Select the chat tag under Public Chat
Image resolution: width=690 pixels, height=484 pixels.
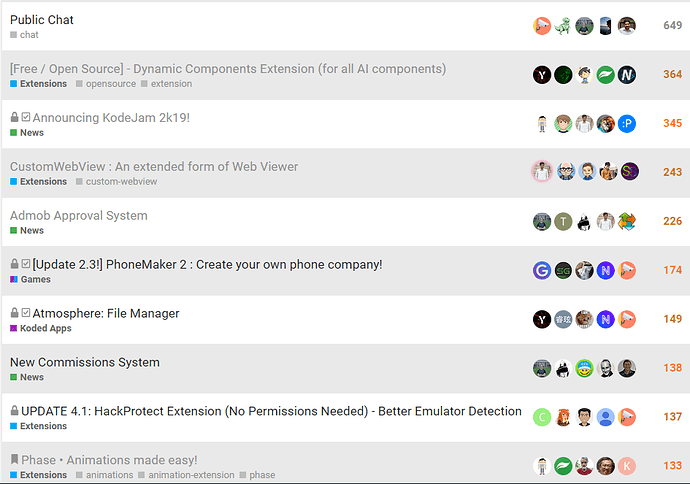click(24, 35)
